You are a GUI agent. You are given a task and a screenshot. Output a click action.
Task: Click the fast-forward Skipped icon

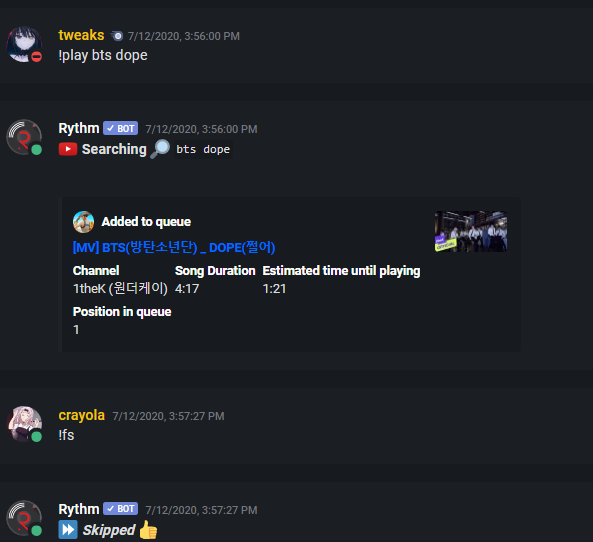[68, 530]
